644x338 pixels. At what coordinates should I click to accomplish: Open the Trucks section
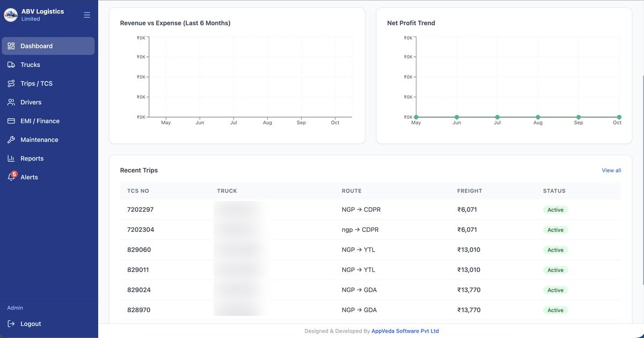(x=48, y=65)
